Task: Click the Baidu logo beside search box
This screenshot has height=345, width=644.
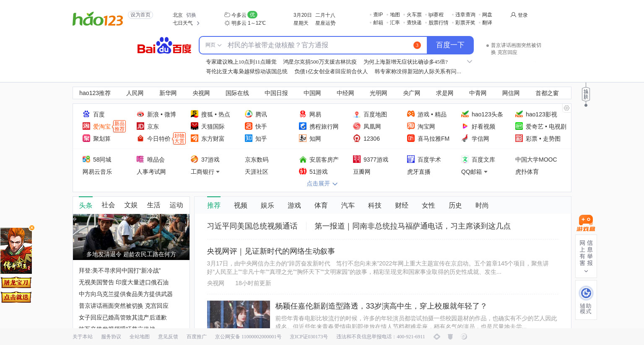Action: [x=164, y=46]
